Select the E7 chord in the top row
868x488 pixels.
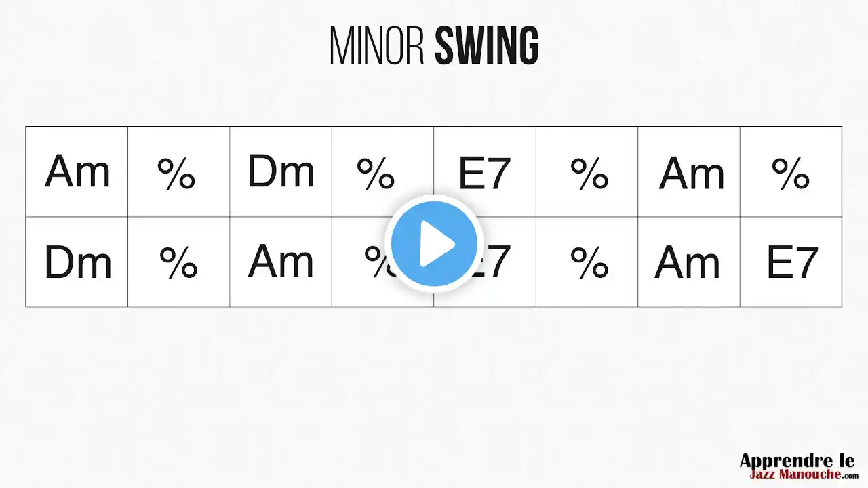484,174
